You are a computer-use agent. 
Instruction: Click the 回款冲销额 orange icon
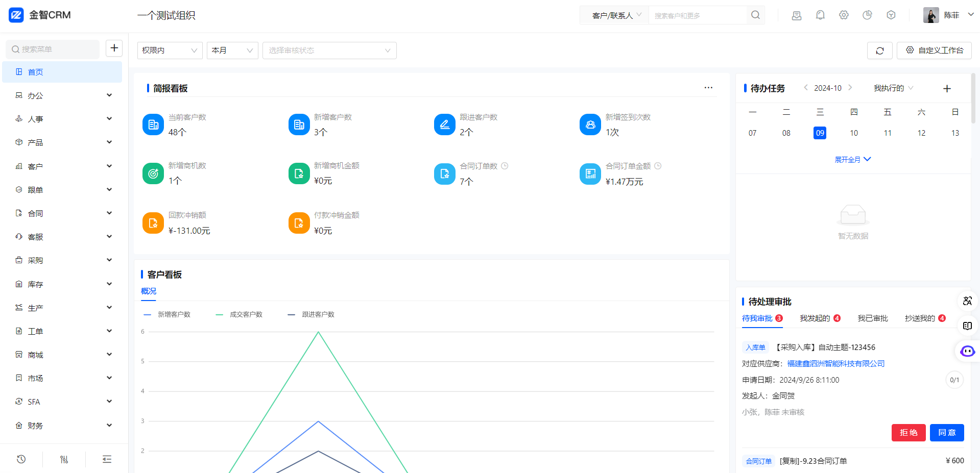tap(153, 223)
